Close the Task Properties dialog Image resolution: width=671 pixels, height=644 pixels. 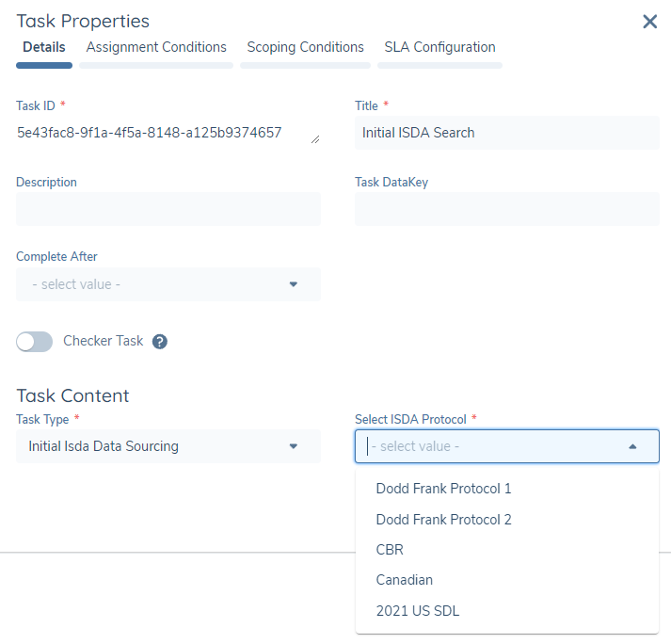click(649, 22)
